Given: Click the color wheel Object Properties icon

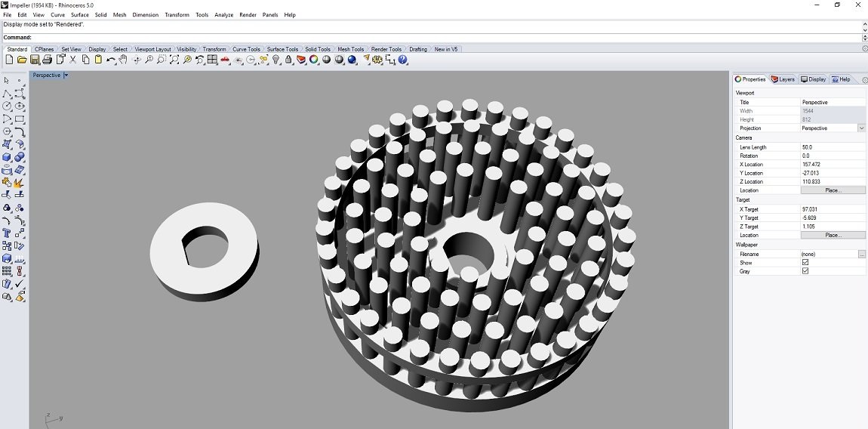Looking at the screenshot, I should [314, 60].
